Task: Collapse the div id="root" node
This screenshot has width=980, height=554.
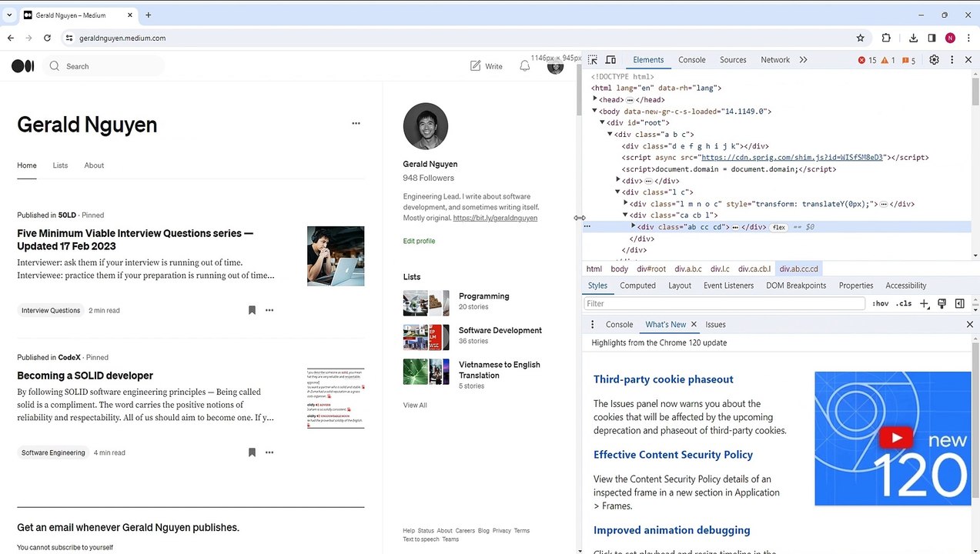Action: (x=603, y=122)
